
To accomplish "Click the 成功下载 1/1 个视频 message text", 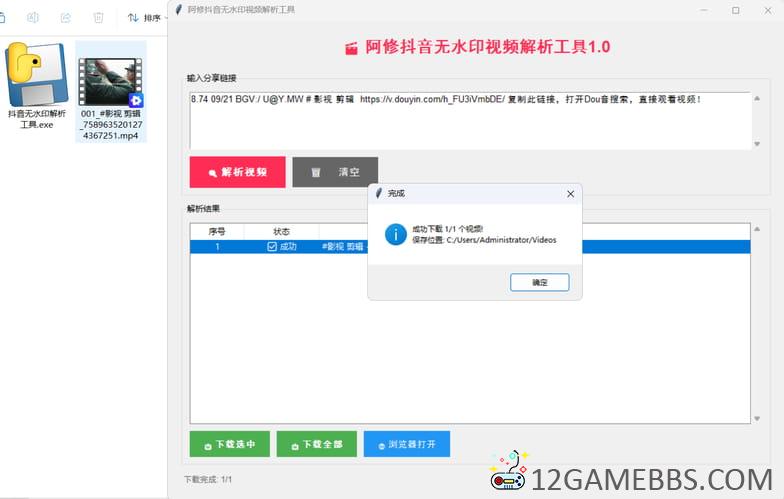I will [x=448, y=229].
